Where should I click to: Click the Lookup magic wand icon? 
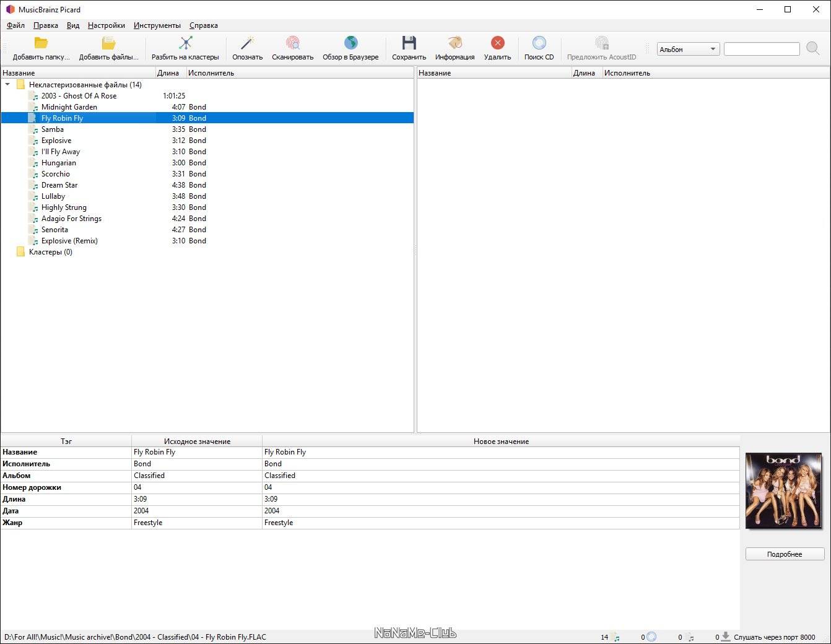pyautogui.click(x=247, y=43)
